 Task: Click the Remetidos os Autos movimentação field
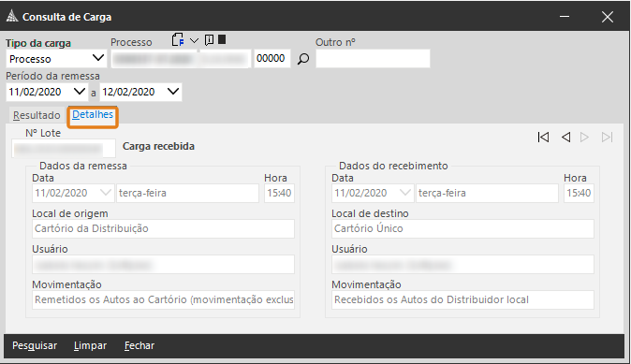click(164, 299)
